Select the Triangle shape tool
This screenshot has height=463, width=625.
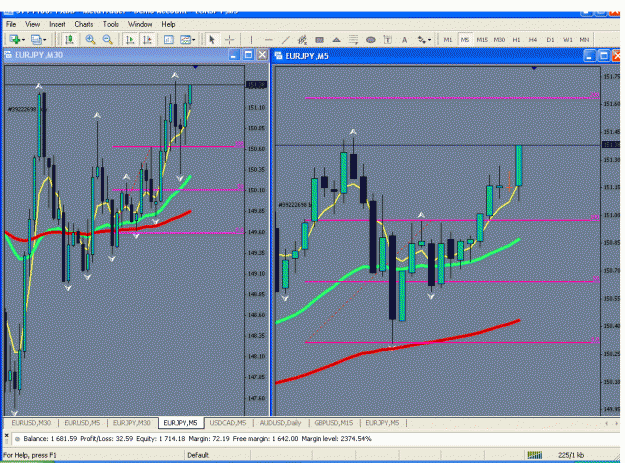[x=336, y=39]
